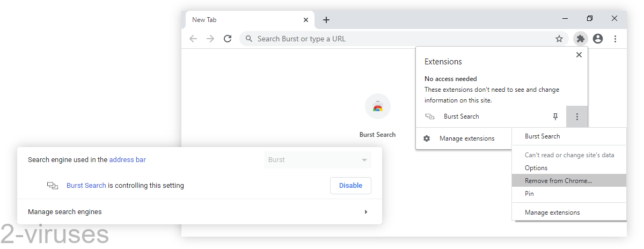The image size is (644, 249).
Task: Open the address bar help link
Action: [x=128, y=159]
